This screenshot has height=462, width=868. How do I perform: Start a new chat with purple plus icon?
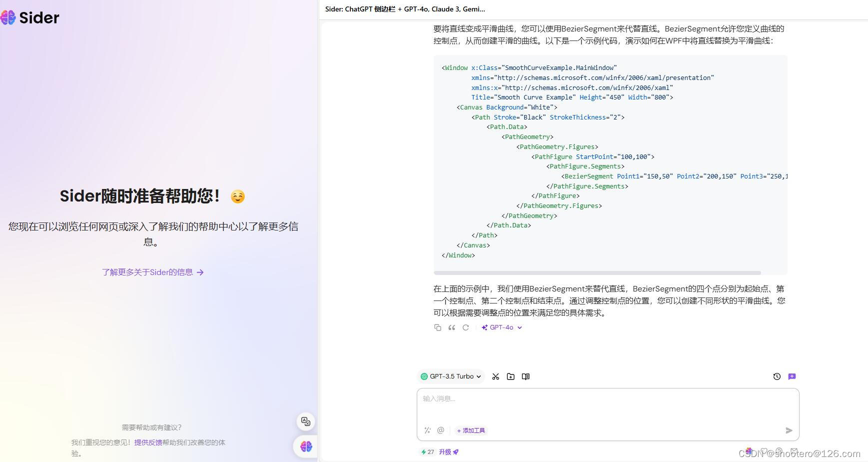[x=792, y=376]
